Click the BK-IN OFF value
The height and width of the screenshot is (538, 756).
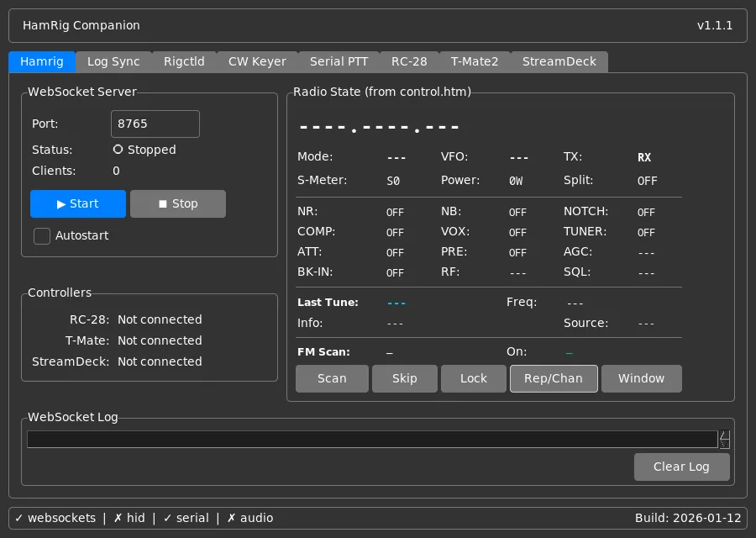pyautogui.click(x=395, y=273)
